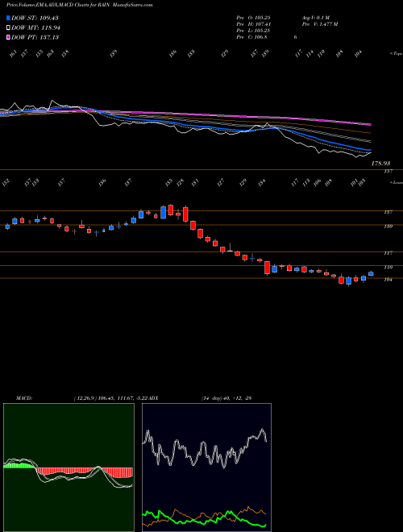
Task: Click the 113 value in the Lows row
Action: [x=306, y=182]
